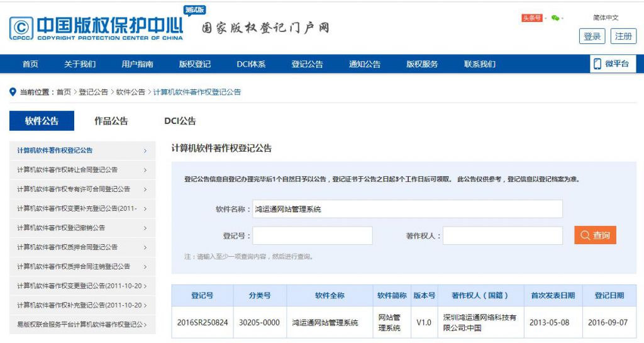The image size is (644, 343).
Task: Switch language via 简体中文
Action: pyautogui.click(x=606, y=17)
